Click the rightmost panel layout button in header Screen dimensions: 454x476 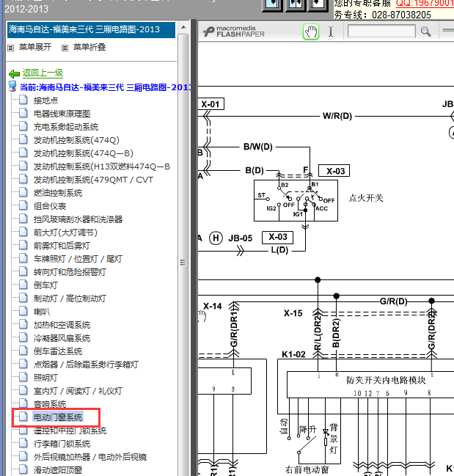(x=318, y=4)
